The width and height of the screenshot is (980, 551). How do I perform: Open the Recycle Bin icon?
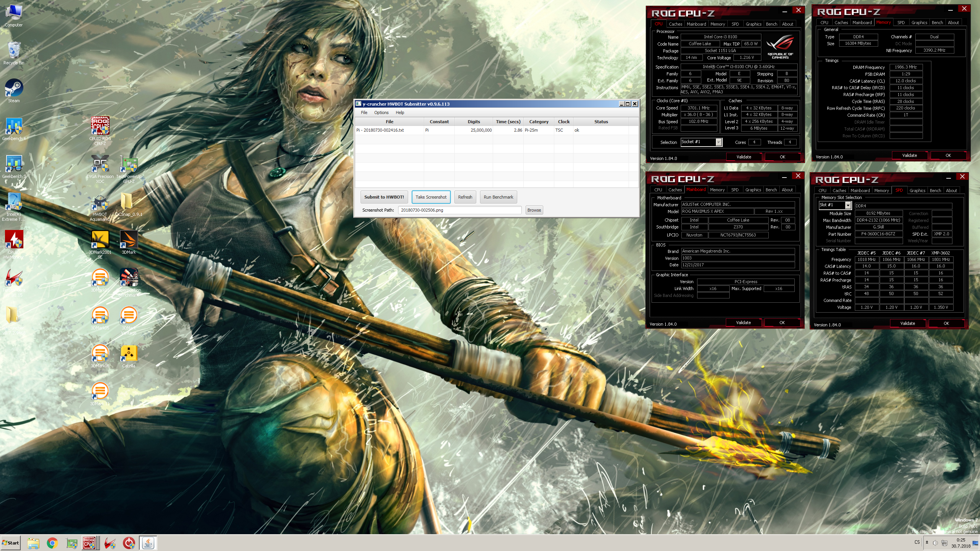pyautogui.click(x=14, y=53)
